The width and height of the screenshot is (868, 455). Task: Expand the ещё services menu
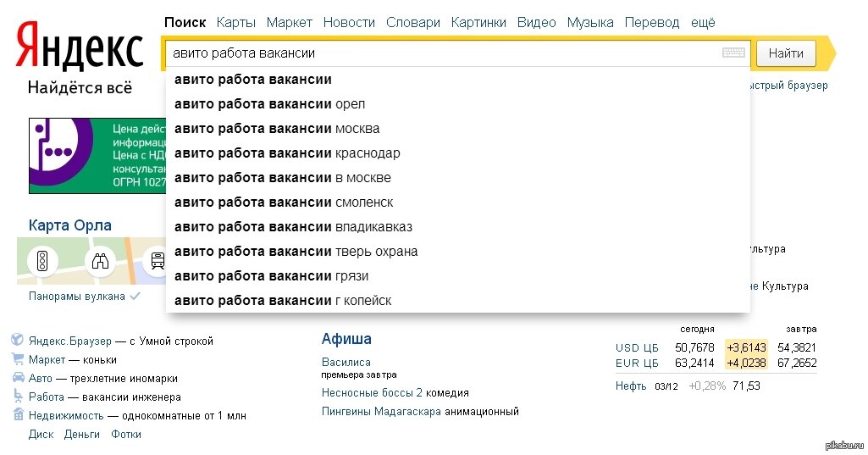point(703,23)
